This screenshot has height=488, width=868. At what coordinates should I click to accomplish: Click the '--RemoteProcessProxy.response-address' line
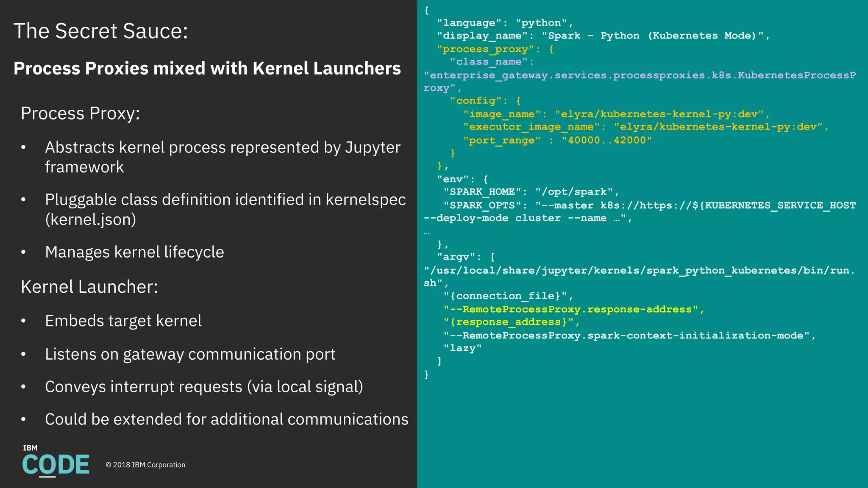tap(574, 309)
